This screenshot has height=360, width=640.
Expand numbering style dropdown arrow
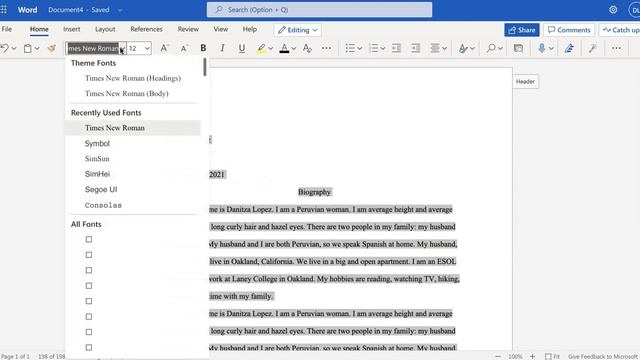click(383, 49)
